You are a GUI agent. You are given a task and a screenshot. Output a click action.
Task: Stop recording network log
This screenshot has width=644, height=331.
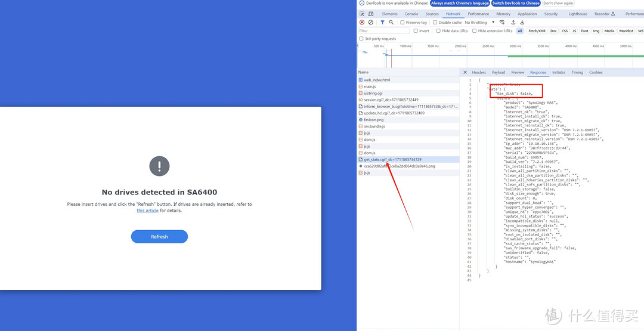[362, 23]
